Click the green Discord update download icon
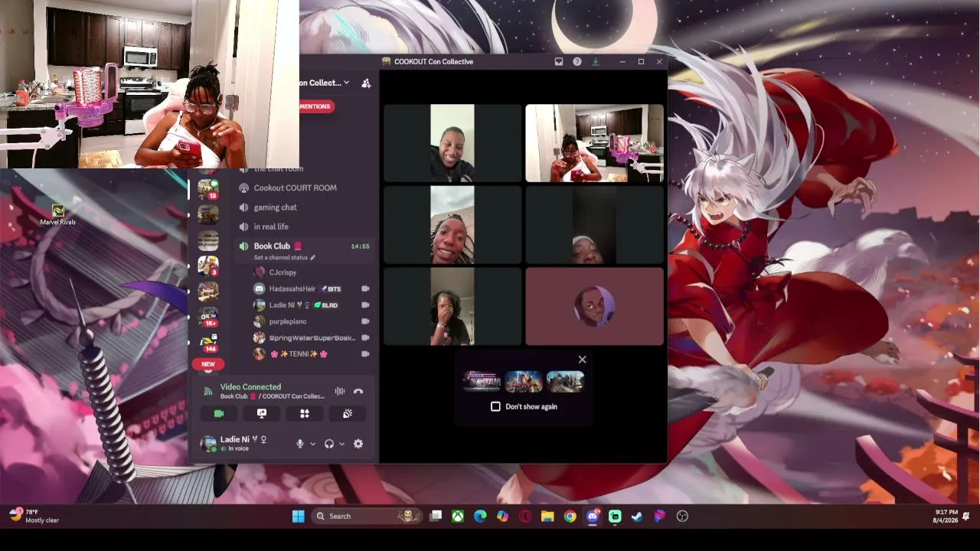This screenshot has width=980, height=551. [595, 61]
